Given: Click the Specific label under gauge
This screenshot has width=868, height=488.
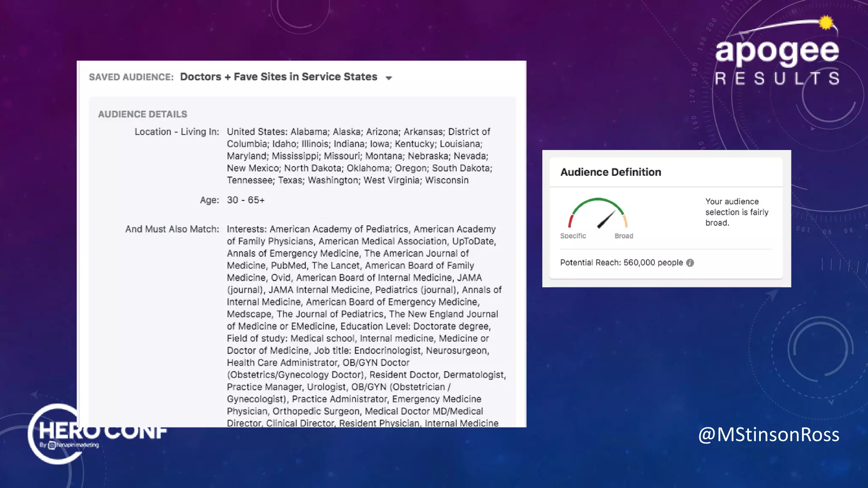Looking at the screenshot, I should click(573, 236).
